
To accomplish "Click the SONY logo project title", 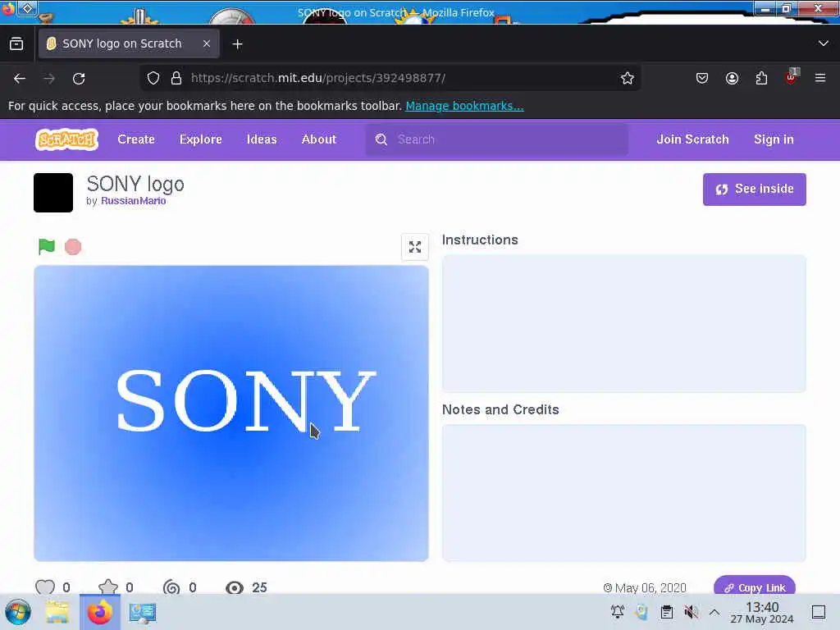I will coord(135,184).
